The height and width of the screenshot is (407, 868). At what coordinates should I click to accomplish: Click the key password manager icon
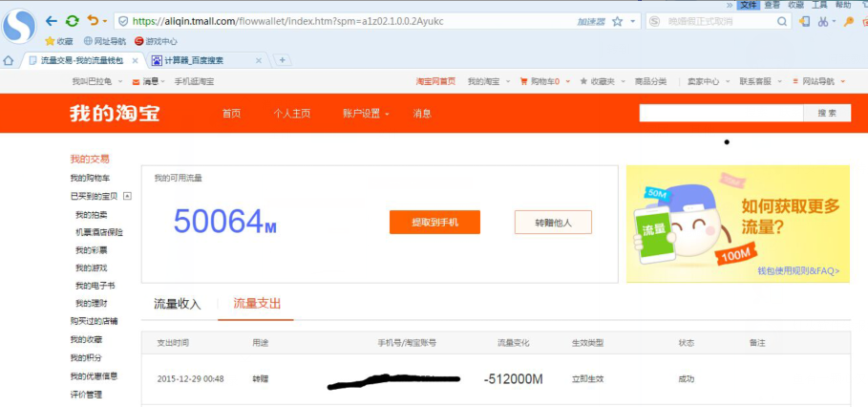click(848, 22)
